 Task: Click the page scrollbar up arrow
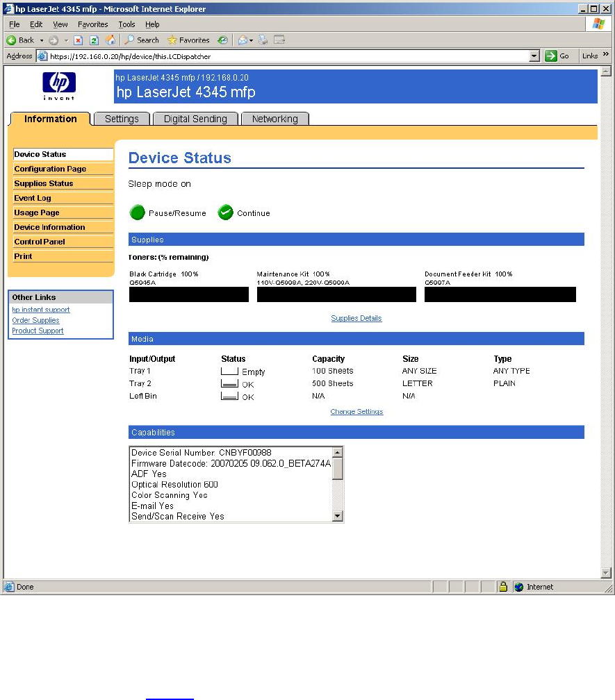pyautogui.click(x=606, y=72)
